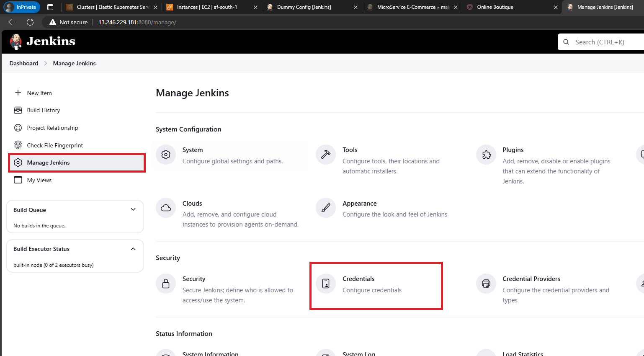Click the Credentials phone icon
Screen dimensions: 644x356
pyautogui.click(x=326, y=284)
